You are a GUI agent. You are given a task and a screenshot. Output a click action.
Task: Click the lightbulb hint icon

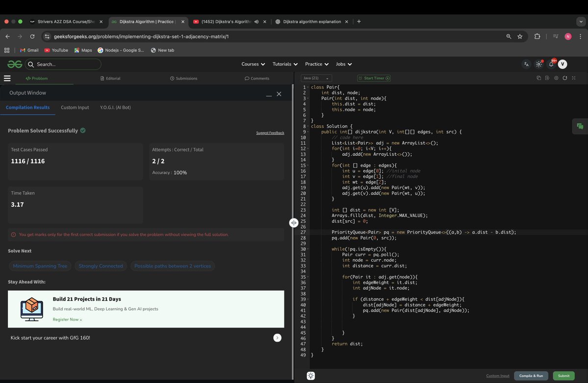(x=311, y=376)
